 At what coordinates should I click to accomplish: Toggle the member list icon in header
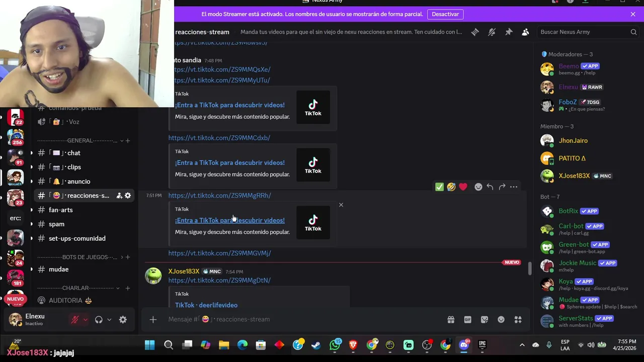pos(525,32)
